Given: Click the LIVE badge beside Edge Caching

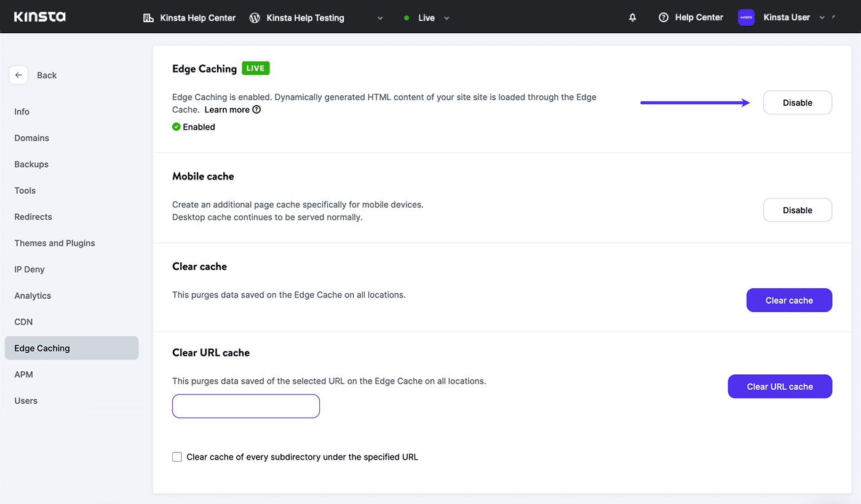Looking at the screenshot, I should pyautogui.click(x=255, y=68).
